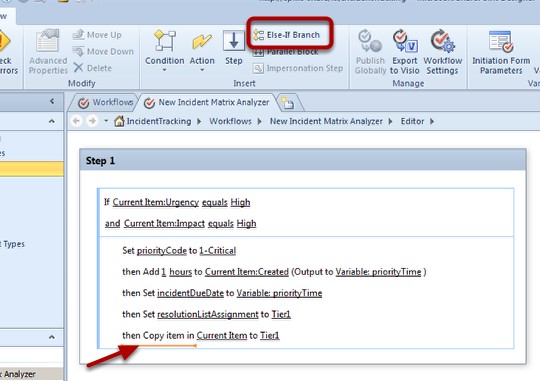Select the Types item in navigation pane

coord(12,244)
